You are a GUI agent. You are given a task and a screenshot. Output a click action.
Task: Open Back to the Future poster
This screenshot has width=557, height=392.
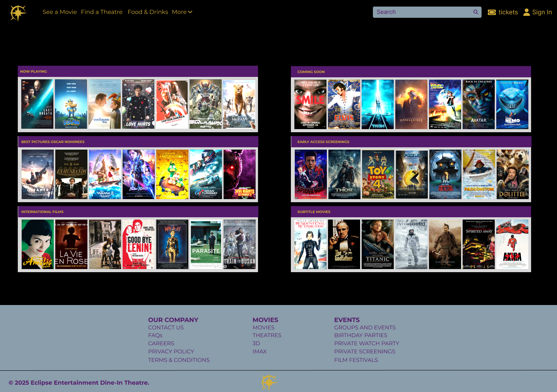[445, 104]
